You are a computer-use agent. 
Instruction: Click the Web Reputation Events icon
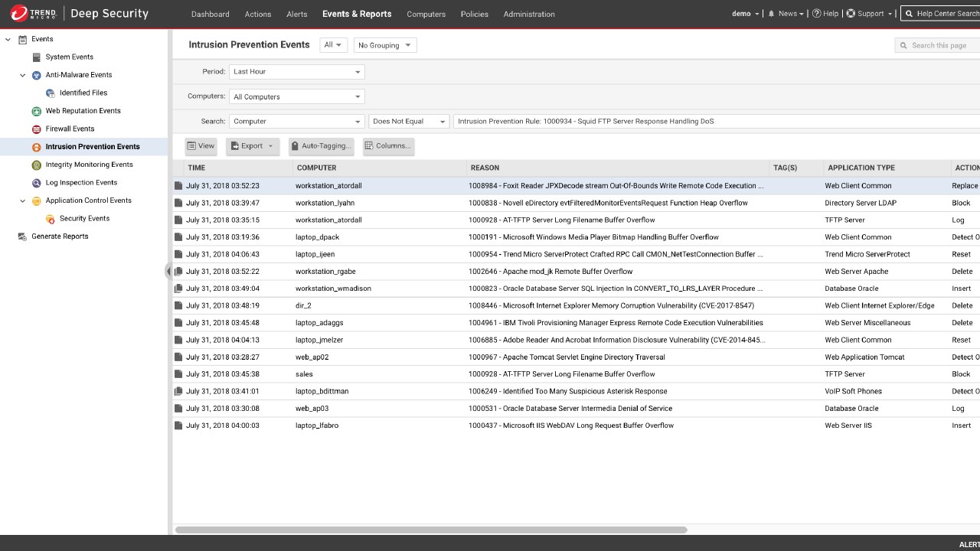point(37,111)
